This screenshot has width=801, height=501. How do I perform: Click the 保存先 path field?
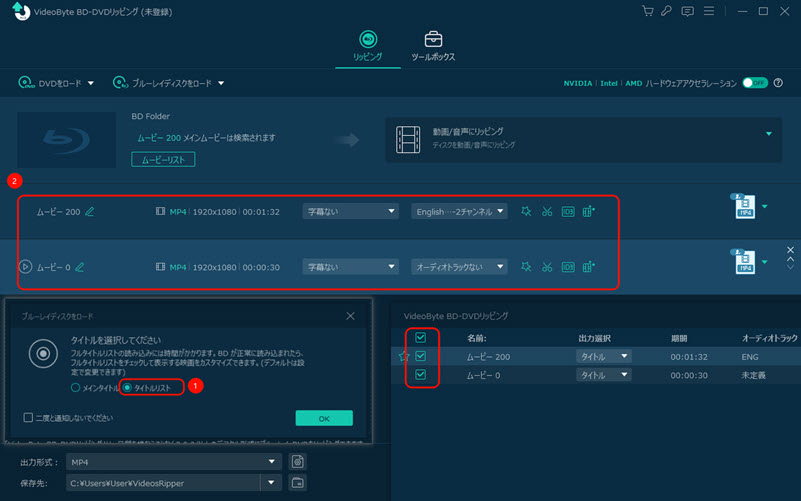pyautogui.click(x=163, y=483)
